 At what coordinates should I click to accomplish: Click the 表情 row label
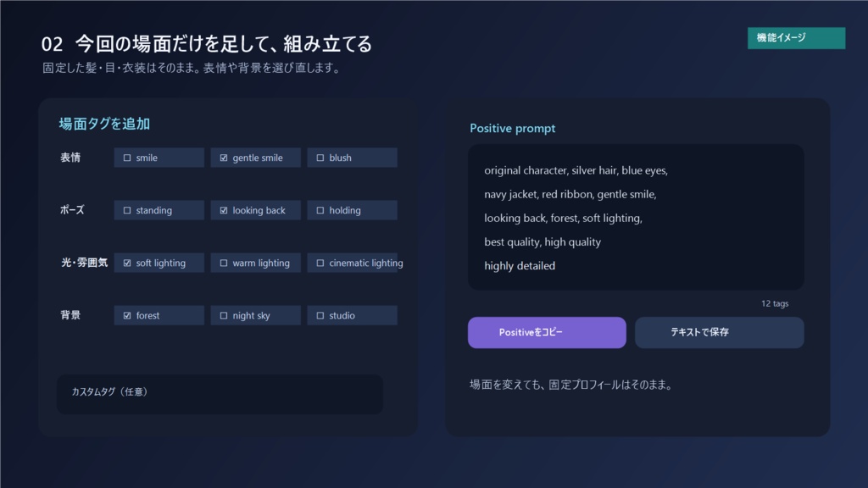pos(70,158)
